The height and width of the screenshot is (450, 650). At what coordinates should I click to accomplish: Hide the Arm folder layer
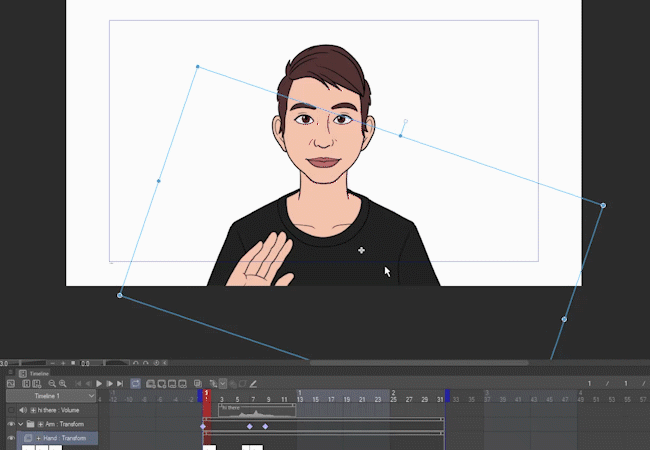coord(11,424)
